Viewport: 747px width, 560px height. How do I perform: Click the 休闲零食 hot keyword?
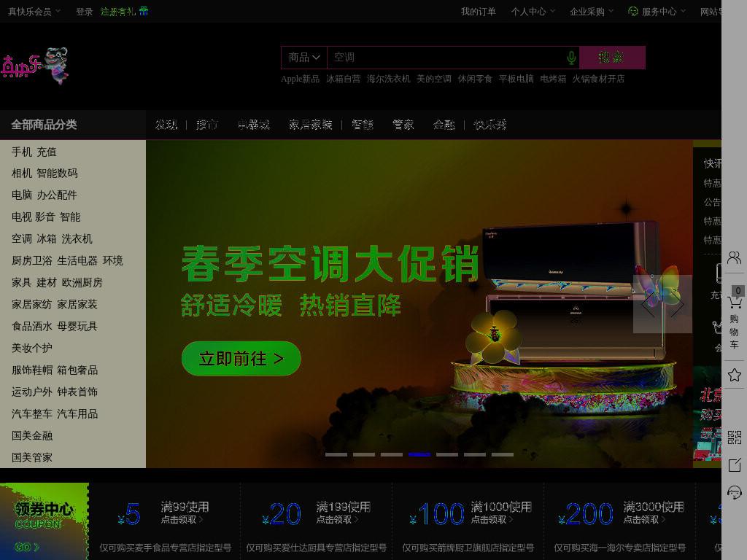(474, 79)
